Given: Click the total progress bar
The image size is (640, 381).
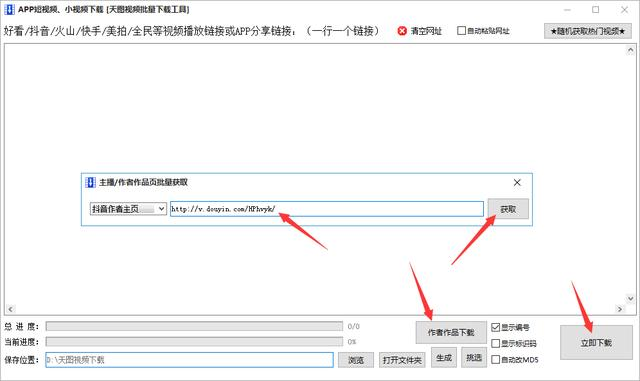Looking at the screenshot, I should 194,326.
